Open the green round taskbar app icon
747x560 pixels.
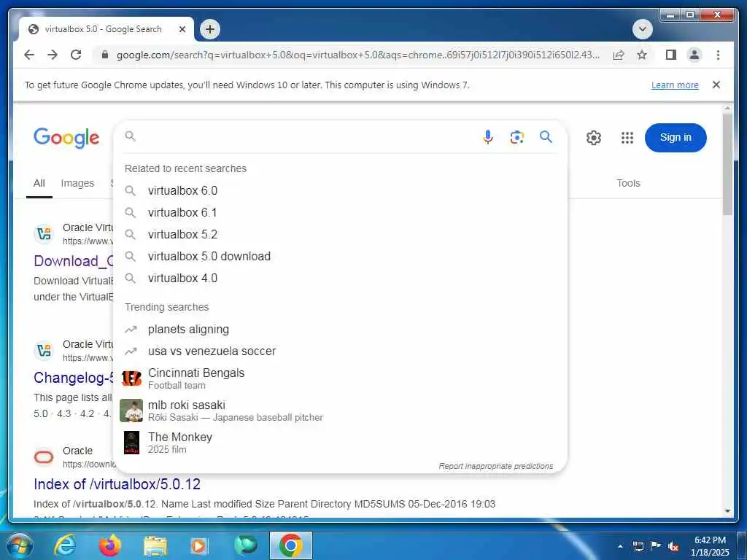(245, 545)
